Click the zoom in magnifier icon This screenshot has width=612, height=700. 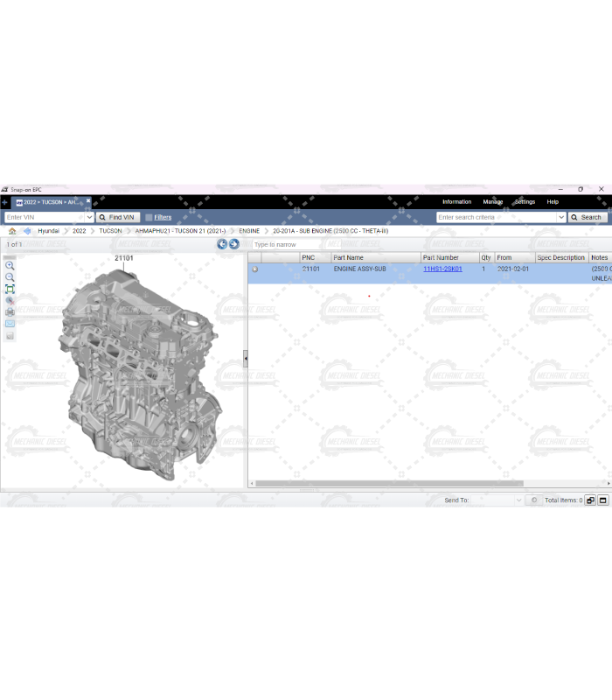(x=10, y=265)
